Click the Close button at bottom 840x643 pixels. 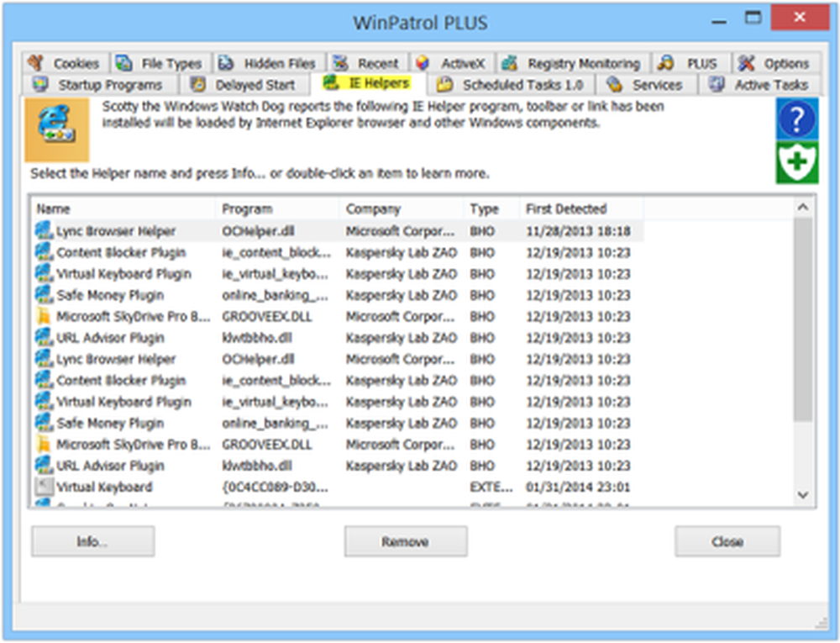727,541
